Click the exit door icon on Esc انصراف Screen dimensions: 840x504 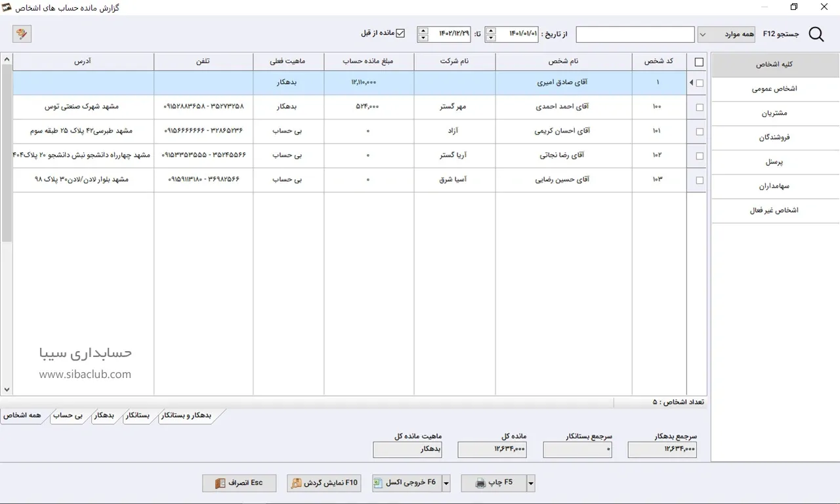(220, 483)
